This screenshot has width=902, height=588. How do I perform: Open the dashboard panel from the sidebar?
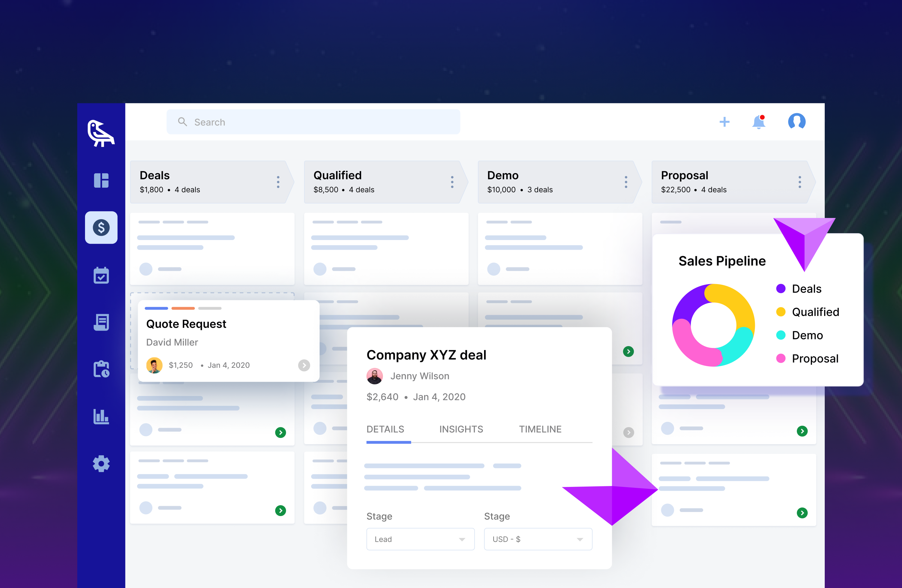tap(101, 181)
